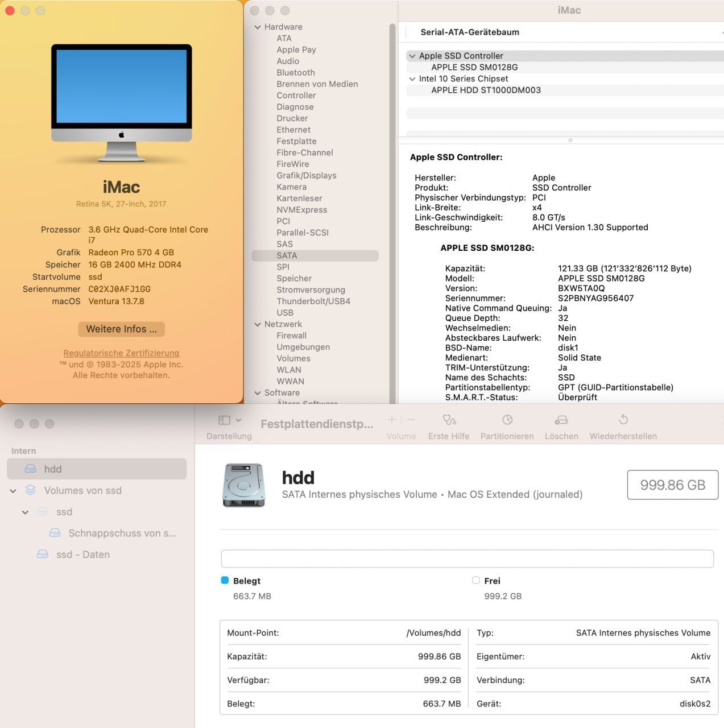The image size is (724, 728).
Task: Select WLAN under Netzwerk
Action: [289, 370]
